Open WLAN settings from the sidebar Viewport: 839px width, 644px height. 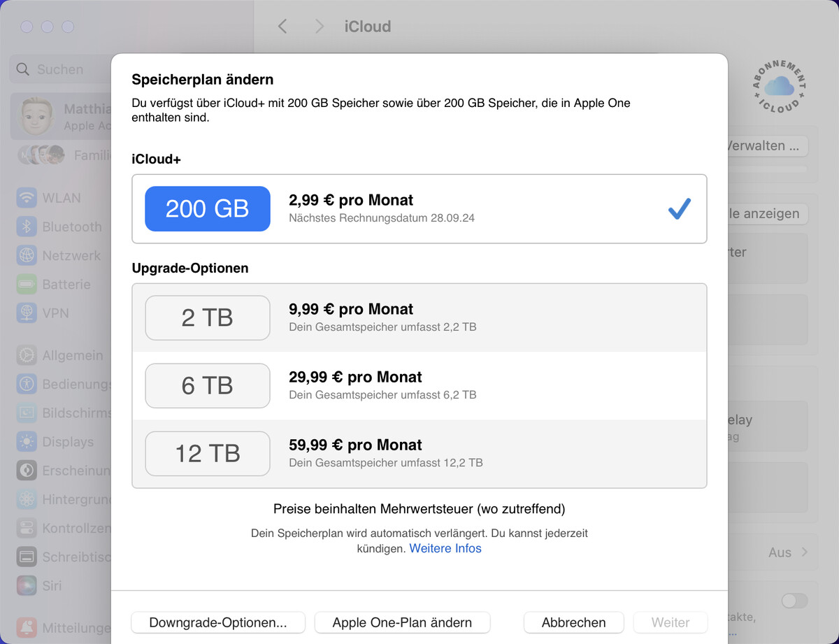coord(26,197)
